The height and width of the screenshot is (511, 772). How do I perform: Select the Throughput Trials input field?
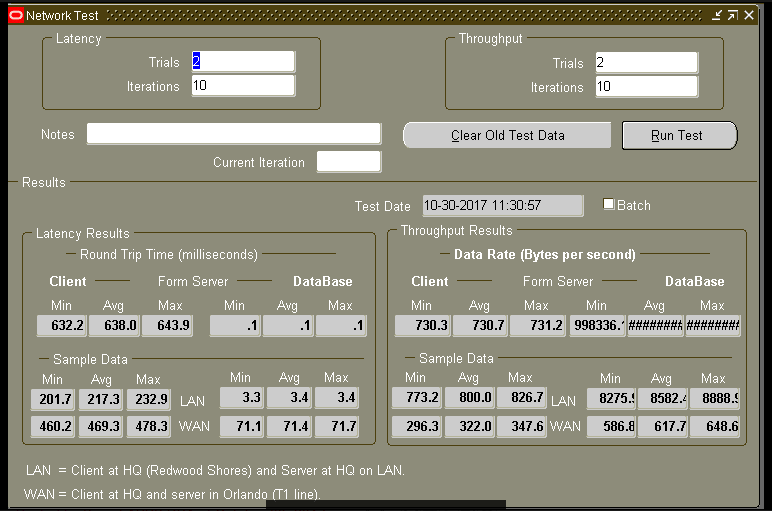coord(646,63)
